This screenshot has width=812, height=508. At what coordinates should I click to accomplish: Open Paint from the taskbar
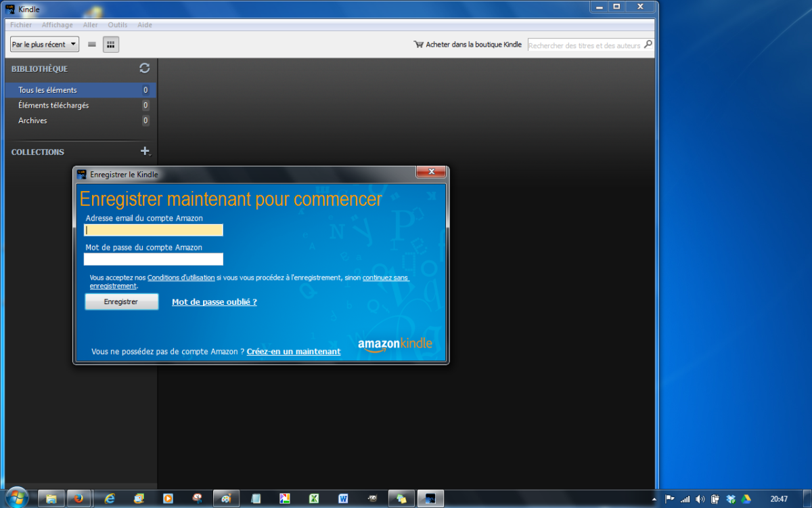226,499
